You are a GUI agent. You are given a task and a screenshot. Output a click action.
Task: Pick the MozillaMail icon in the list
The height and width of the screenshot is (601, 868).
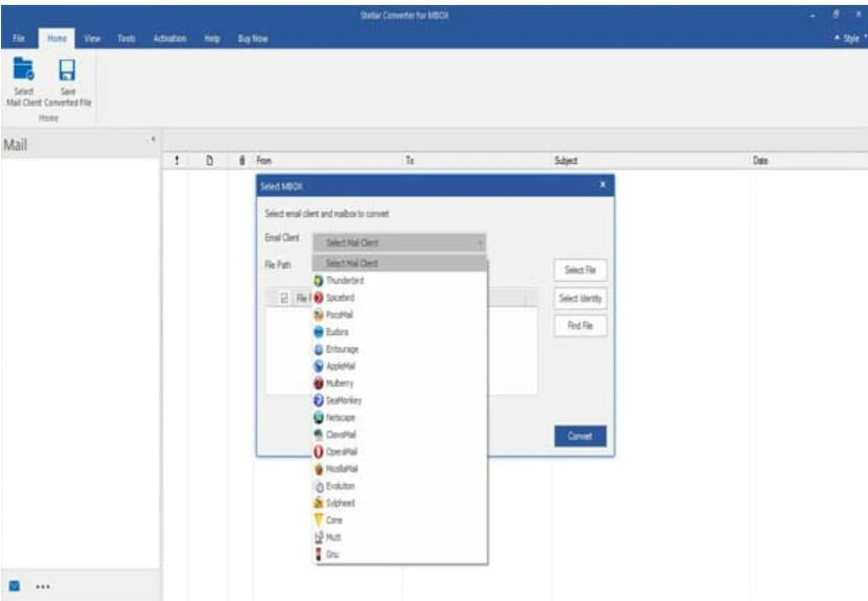[x=318, y=468]
